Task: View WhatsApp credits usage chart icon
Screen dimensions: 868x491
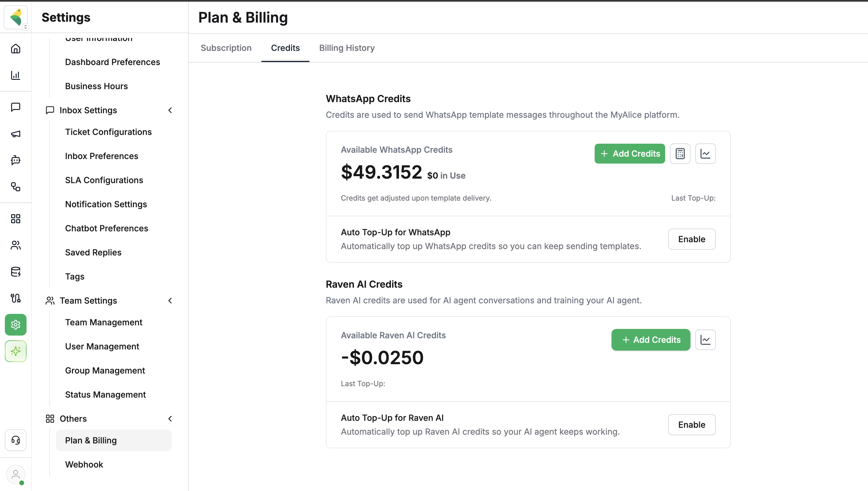Action: coord(705,153)
